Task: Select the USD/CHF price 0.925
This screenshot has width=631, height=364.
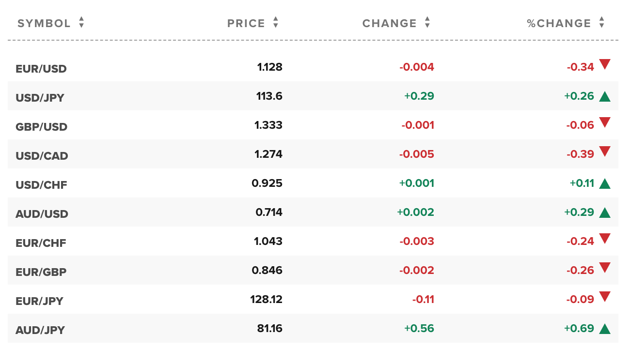Action: pos(267,183)
